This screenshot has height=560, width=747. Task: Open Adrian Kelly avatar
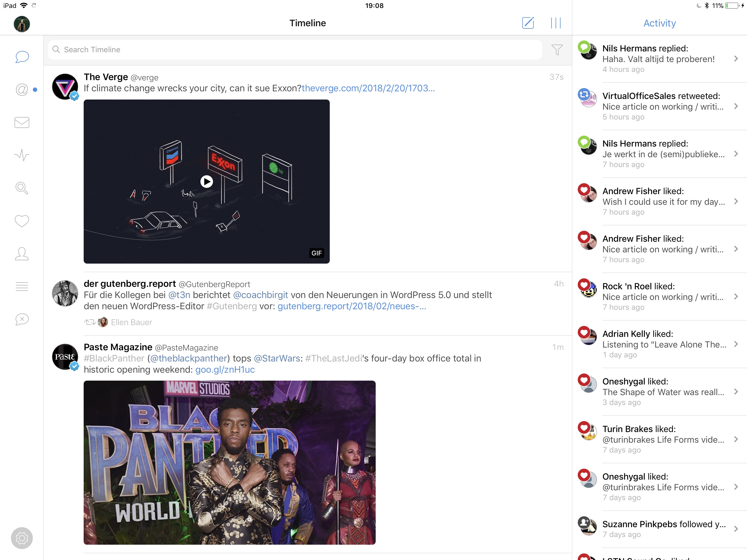pos(589,336)
